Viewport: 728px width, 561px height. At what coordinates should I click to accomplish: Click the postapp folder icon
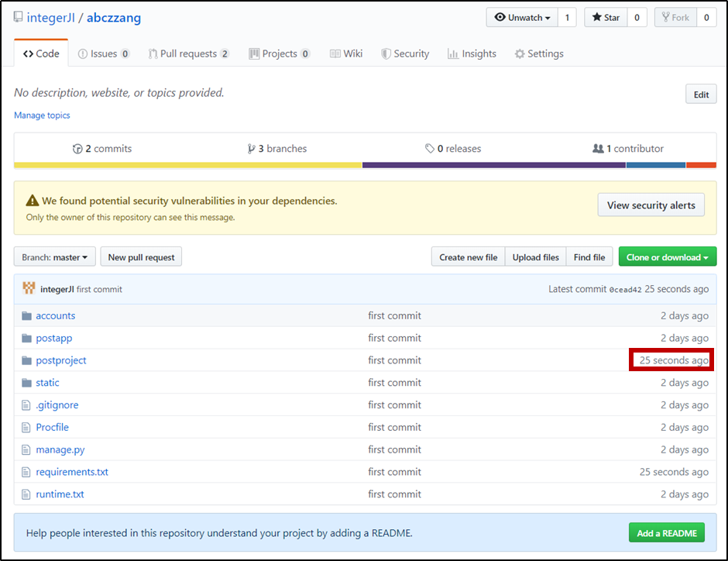pyautogui.click(x=26, y=338)
